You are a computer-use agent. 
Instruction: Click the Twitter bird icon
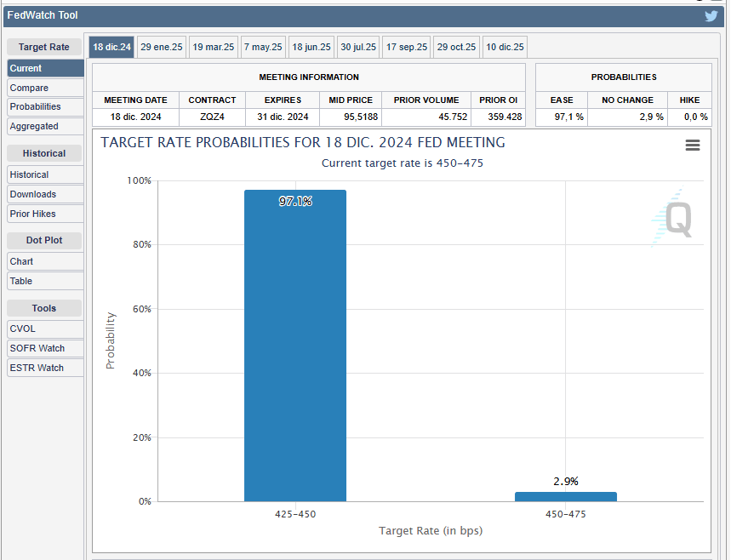pyautogui.click(x=711, y=15)
